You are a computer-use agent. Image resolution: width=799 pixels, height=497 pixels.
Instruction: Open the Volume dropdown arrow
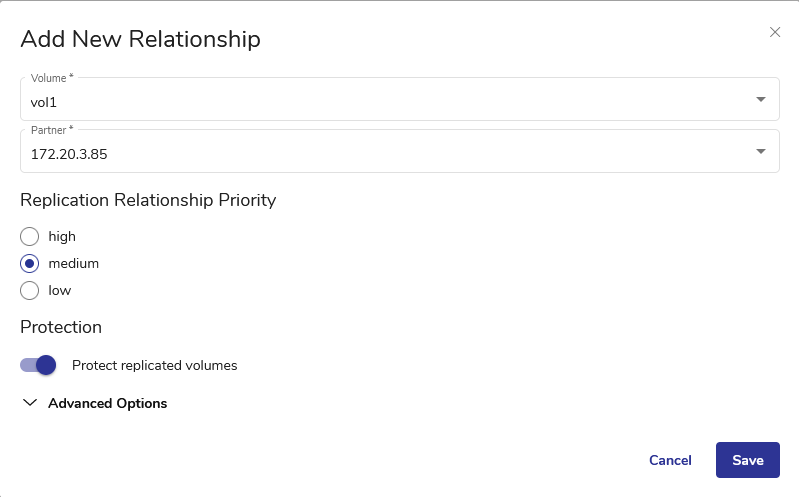click(761, 100)
